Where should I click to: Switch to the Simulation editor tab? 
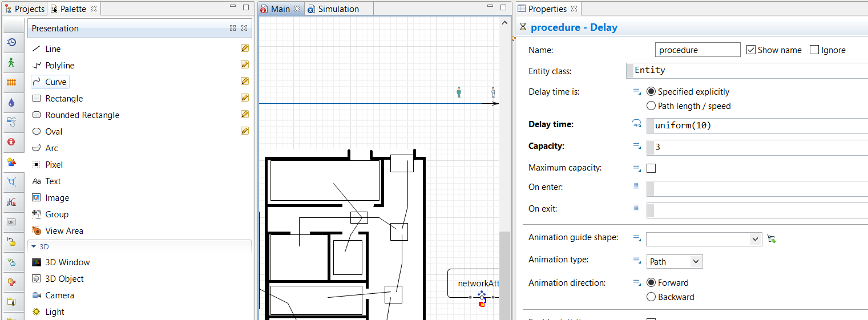click(338, 9)
